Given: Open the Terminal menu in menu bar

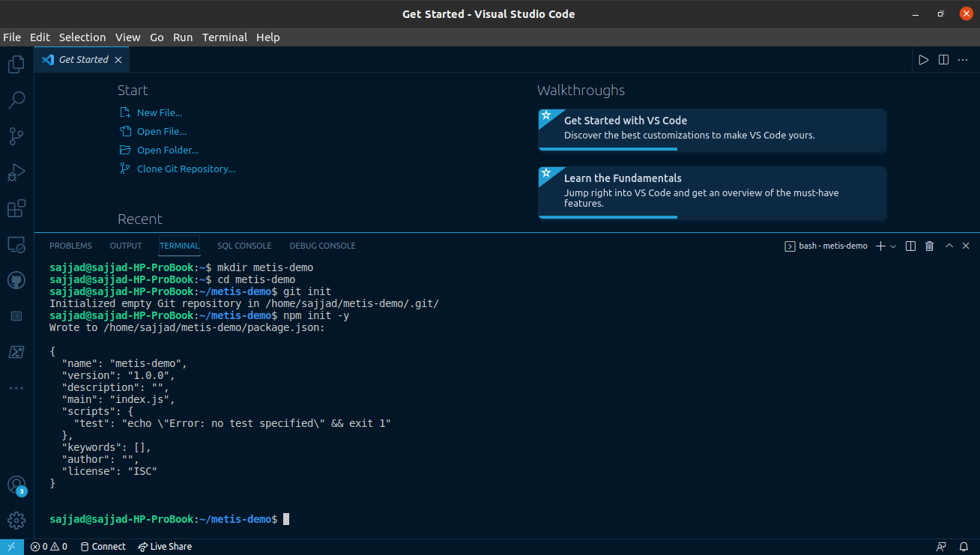Looking at the screenshot, I should click(224, 37).
